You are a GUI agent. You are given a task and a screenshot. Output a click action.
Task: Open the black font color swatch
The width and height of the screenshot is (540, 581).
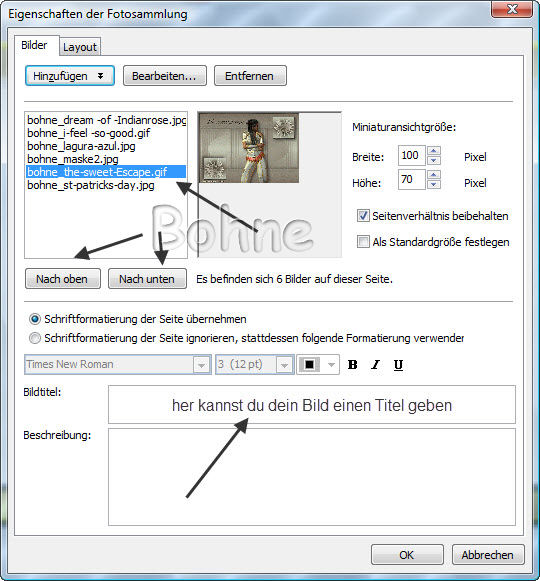coord(318,365)
